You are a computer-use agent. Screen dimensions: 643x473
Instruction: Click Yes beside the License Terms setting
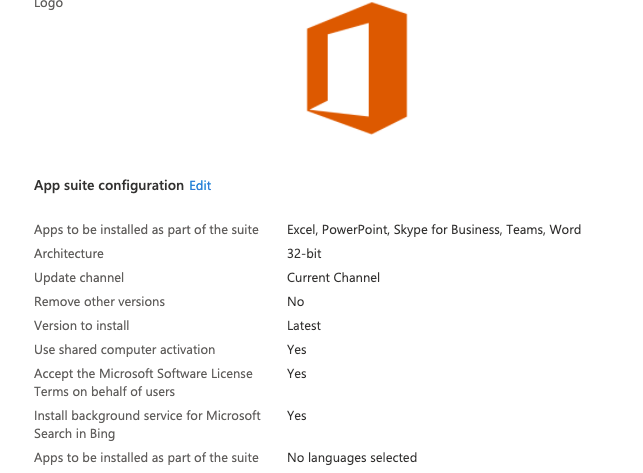tap(297, 374)
